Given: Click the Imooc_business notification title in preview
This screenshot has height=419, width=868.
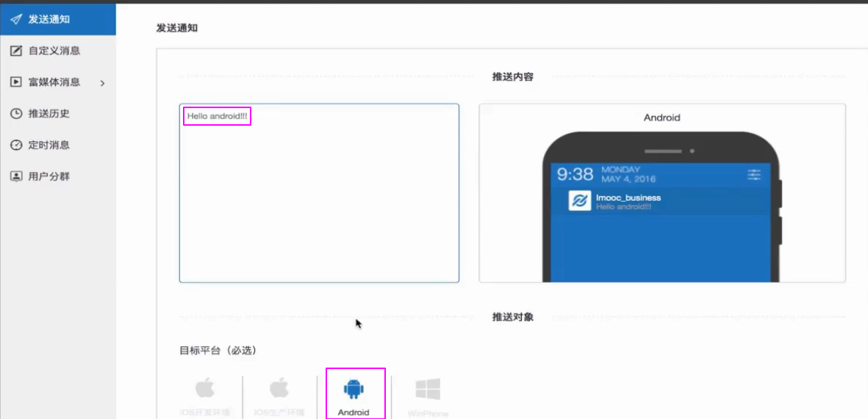Looking at the screenshot, I should (628, 198).
